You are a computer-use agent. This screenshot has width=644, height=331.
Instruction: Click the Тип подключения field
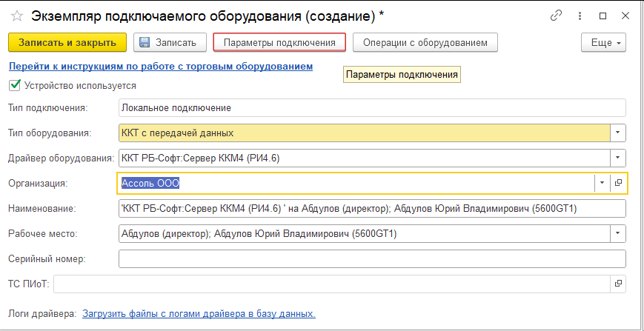tap(372, 108)
